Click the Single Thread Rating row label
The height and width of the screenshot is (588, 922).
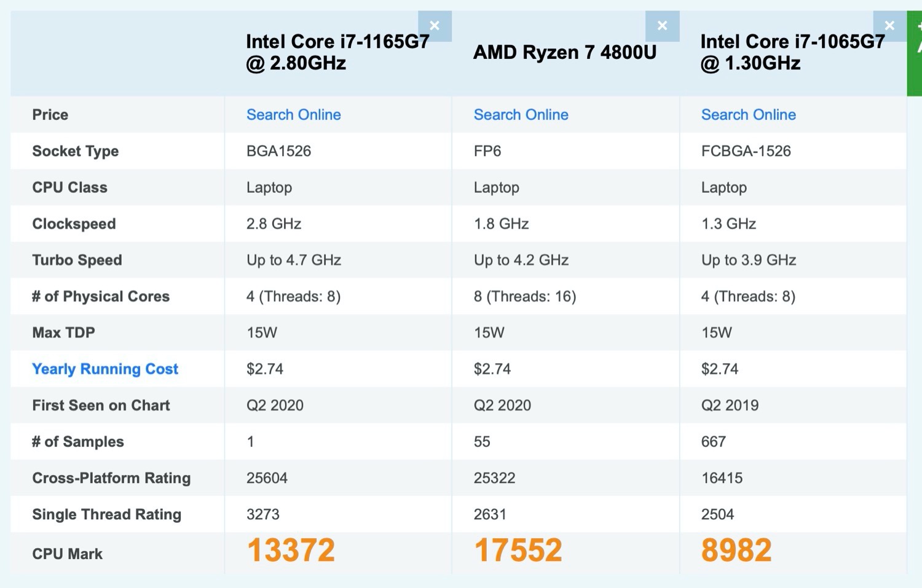(107, 514)
